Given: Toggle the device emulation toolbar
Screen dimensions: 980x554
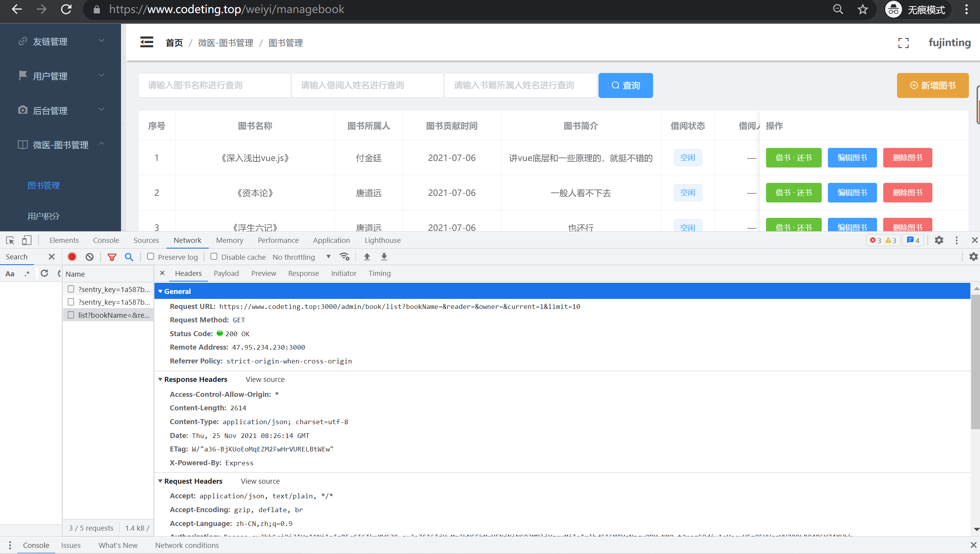Looking at the screenshot, I should point(26,240).
